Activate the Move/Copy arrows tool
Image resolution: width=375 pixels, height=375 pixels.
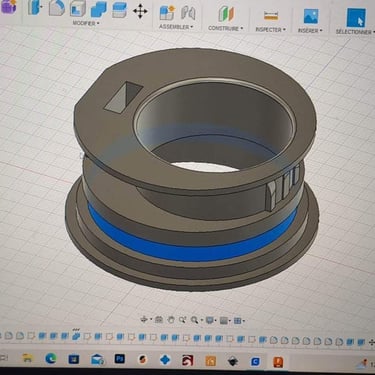click(x=140, y=11)
